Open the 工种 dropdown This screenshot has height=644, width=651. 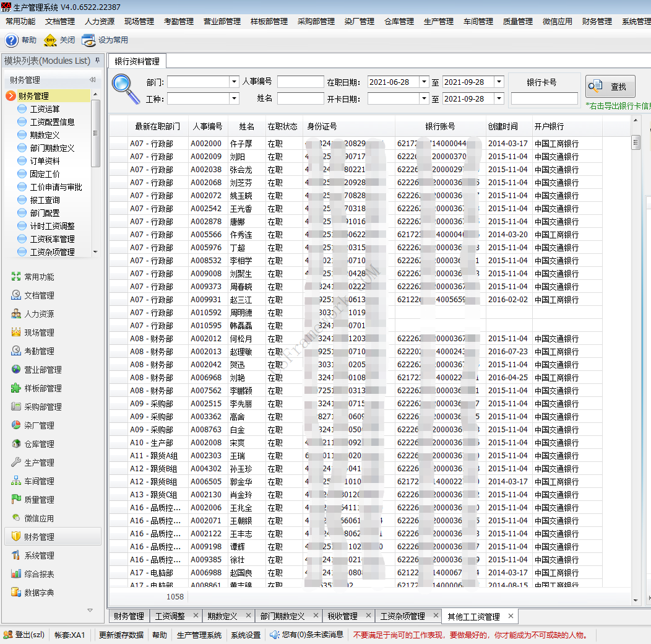click(x=234, y=98)
